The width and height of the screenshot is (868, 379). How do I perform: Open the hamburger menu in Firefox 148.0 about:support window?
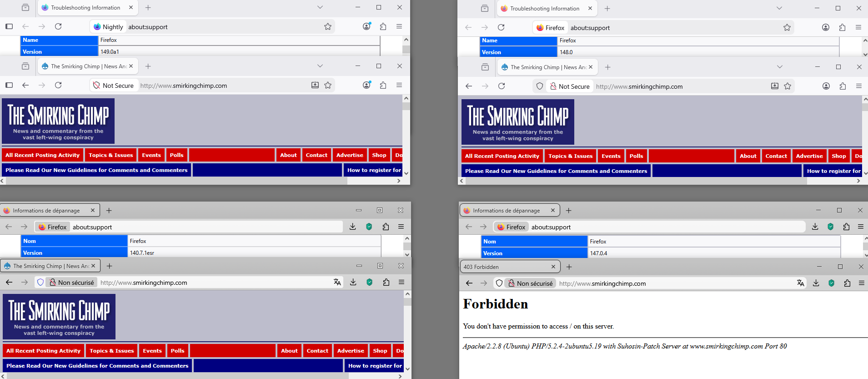[x=858, y=27]
